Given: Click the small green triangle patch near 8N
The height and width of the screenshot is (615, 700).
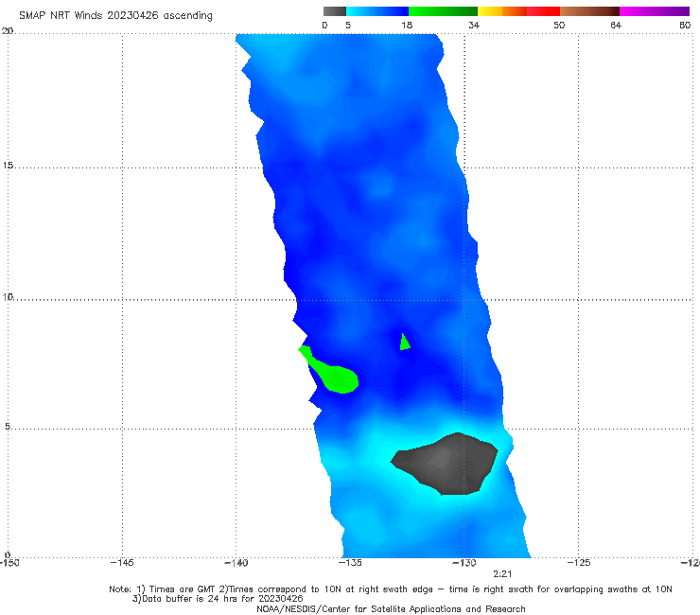Looking at the screenshot, I should (405, 343).
